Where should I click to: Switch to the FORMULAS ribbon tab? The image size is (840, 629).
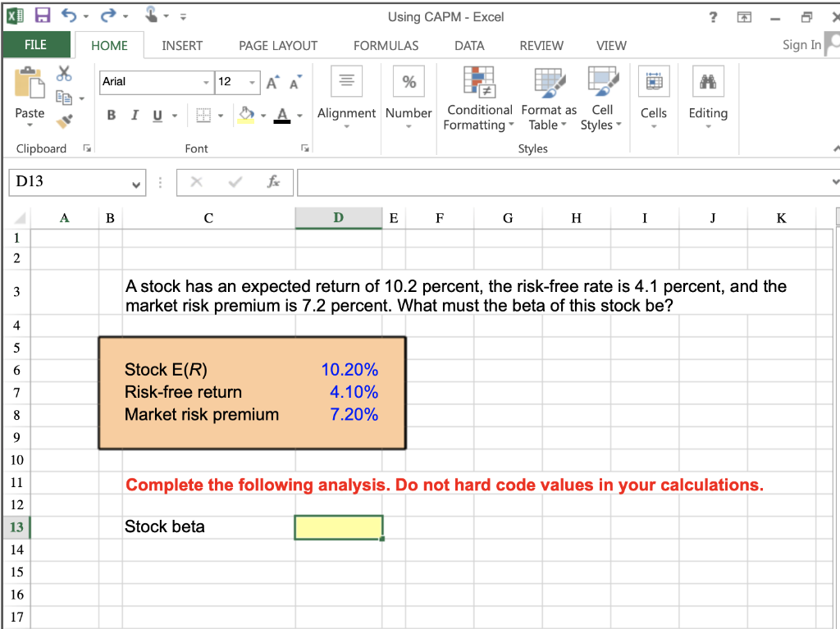[x=386, y=45]
